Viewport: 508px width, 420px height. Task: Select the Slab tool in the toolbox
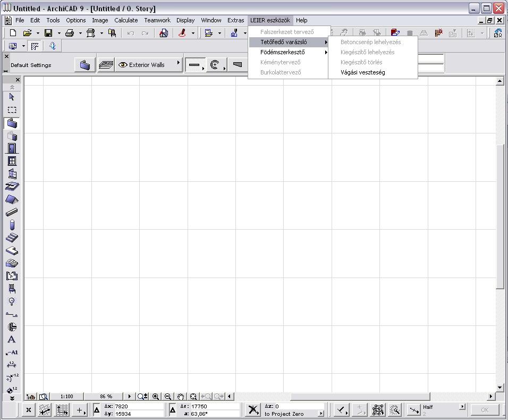(x=12, y=187)
